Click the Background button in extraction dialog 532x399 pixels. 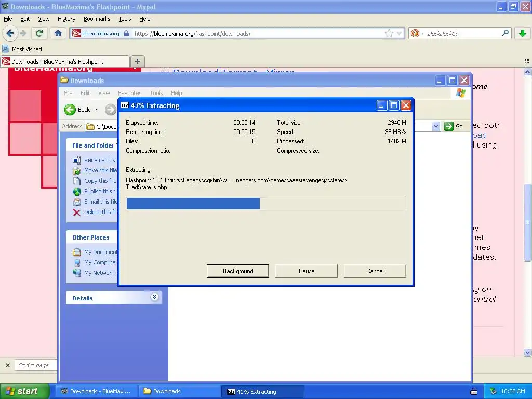coord(238,271)
